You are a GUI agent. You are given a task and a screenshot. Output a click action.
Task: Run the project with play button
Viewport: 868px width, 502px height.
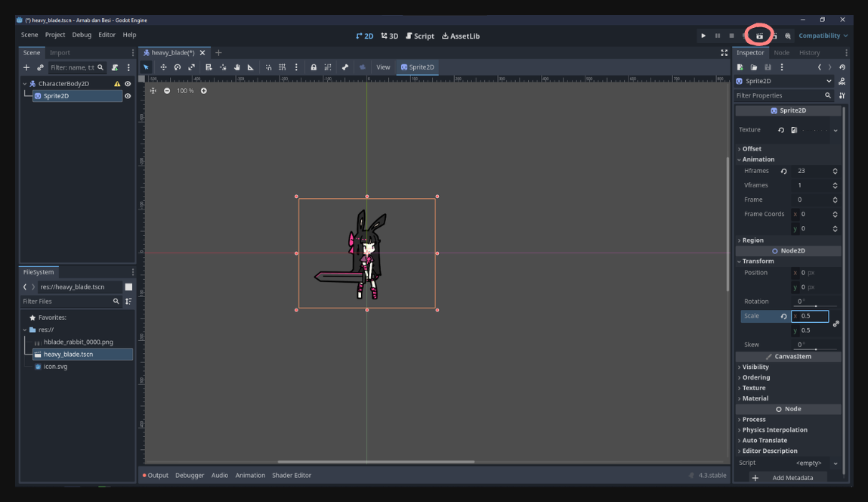tap(703, 36)
